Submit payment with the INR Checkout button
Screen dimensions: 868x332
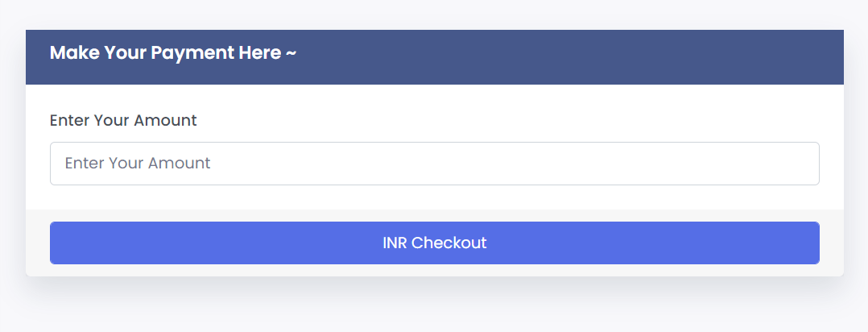[x=435, y=243]
